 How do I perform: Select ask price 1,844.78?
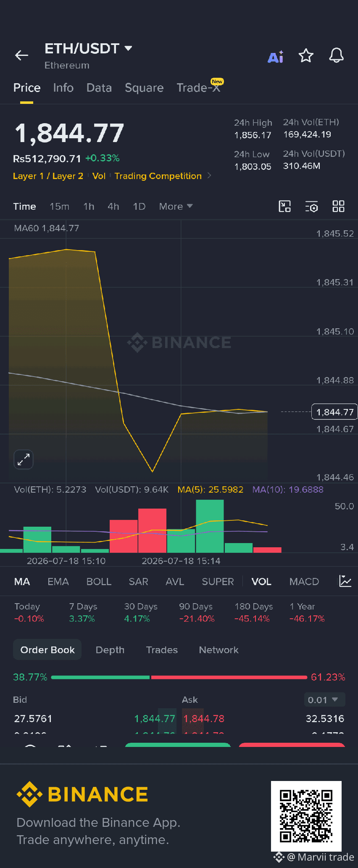click(x=204, y=718)
